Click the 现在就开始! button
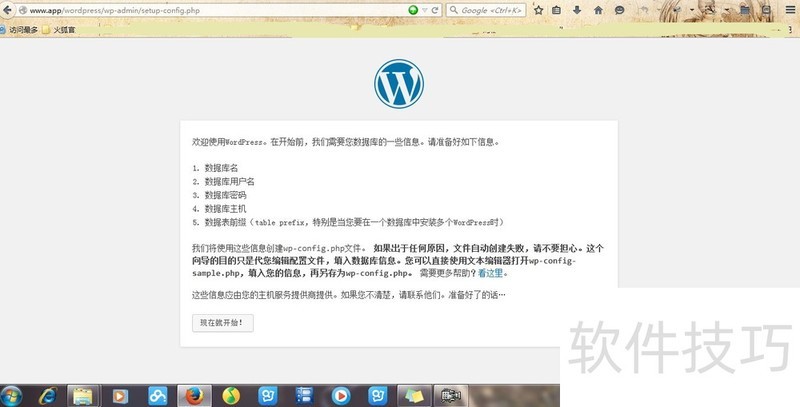Image resolution: width=800 pixels, height=407 pixels. point(222,323)
